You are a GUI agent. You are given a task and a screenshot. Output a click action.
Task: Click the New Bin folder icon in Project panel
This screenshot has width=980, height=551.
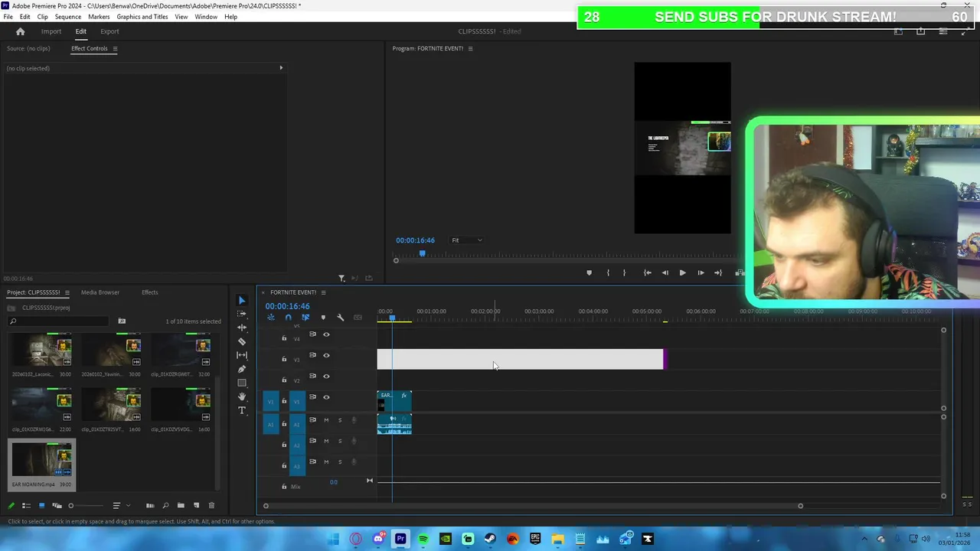pos(181,505)
